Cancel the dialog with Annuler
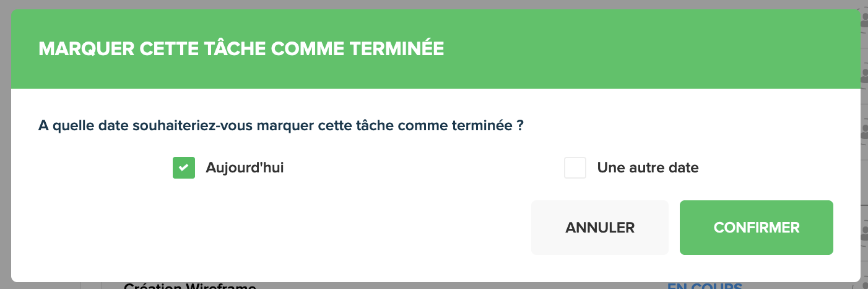868x289 pixels. [600, 228]
